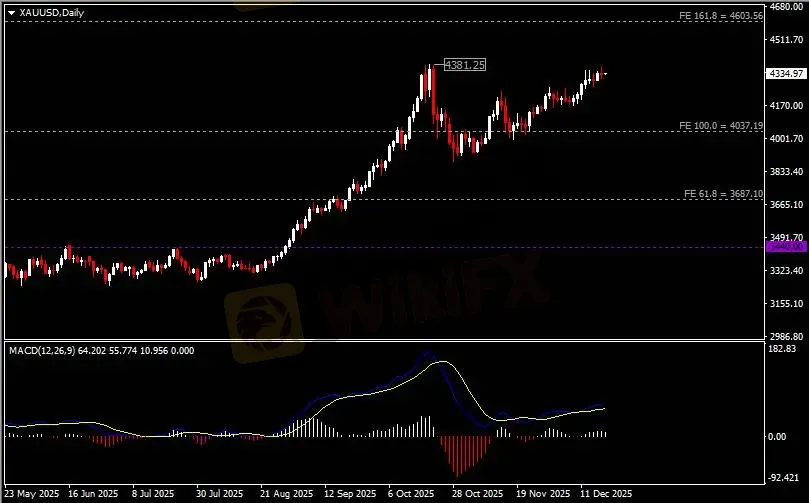Click the 4001.70 price scale value

[x=786, y=139]
